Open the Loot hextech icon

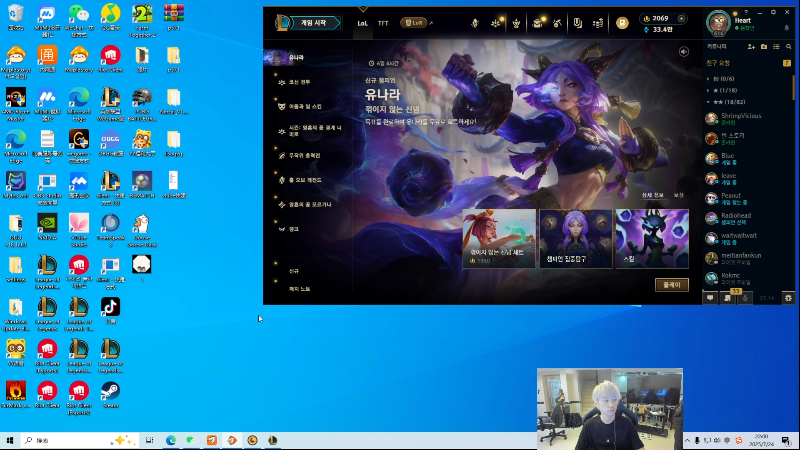[578, 23]
